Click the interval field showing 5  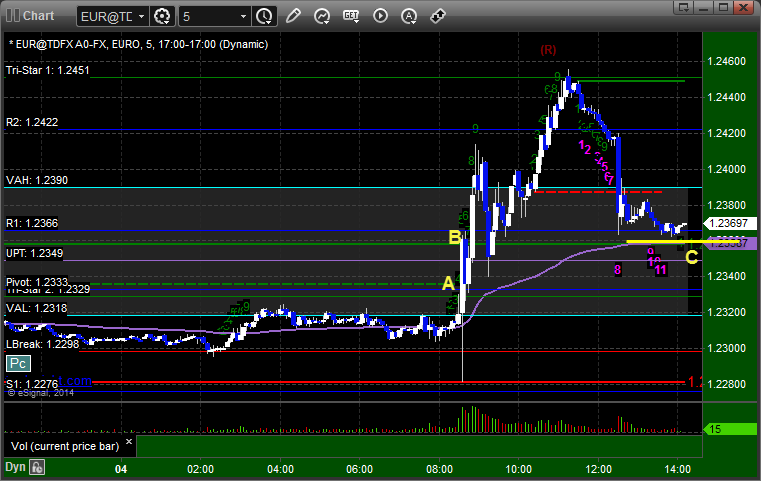[209, 17]
